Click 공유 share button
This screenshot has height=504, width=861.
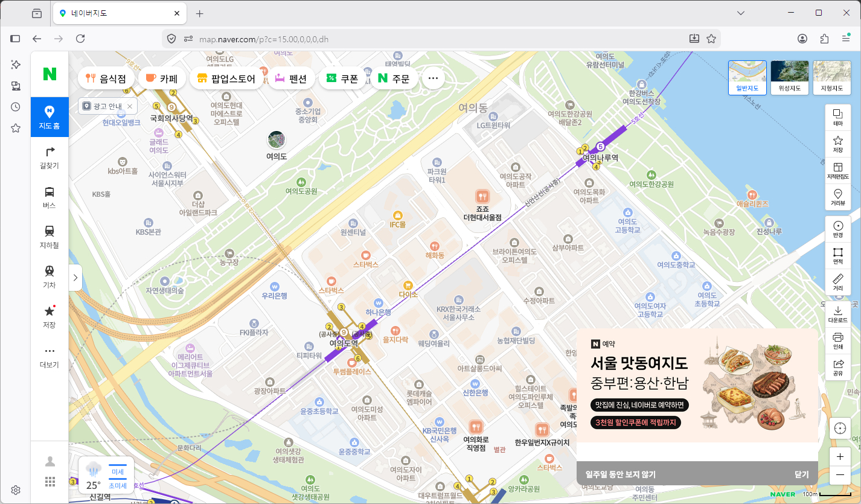point(838,368)
